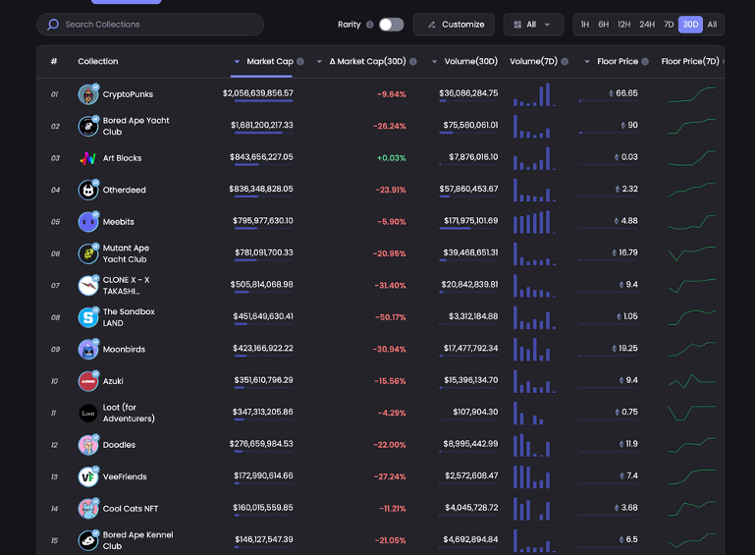Screen dimensions: 756x556
Task: Click CryptoPunks market cap $2,056,639,856.57
Action: [258, 93]
